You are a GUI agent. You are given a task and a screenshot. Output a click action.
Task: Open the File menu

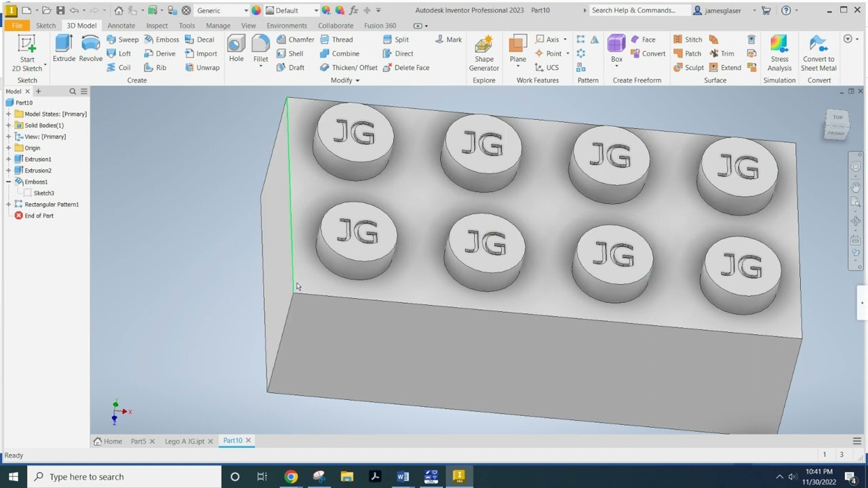point(17,26)
